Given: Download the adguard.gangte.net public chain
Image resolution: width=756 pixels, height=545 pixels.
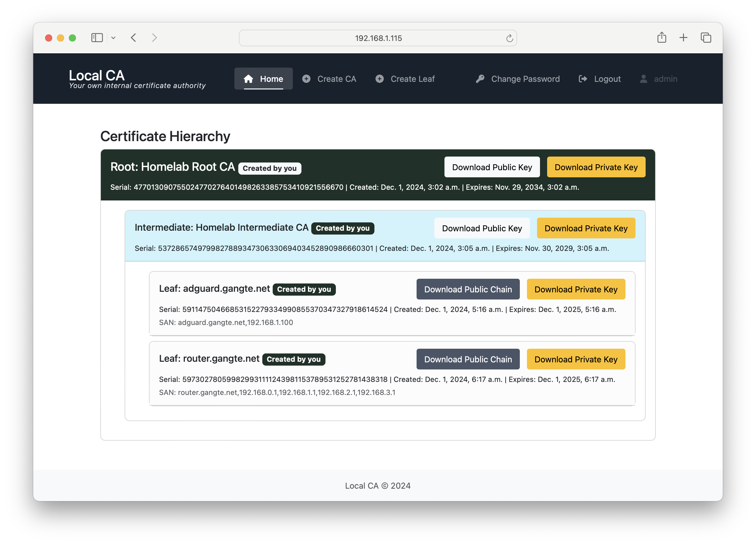Looking at the screenshot, I should click(468, 289).
